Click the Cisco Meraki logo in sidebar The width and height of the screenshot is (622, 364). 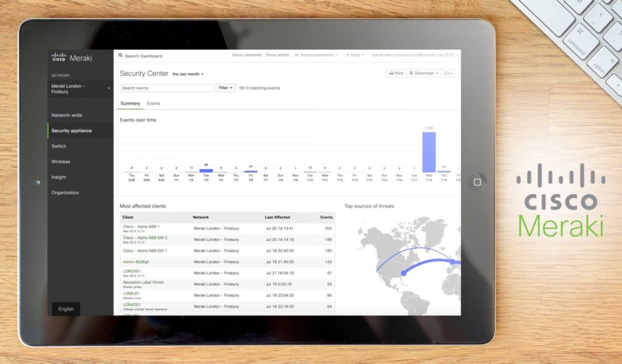point(67,58)
